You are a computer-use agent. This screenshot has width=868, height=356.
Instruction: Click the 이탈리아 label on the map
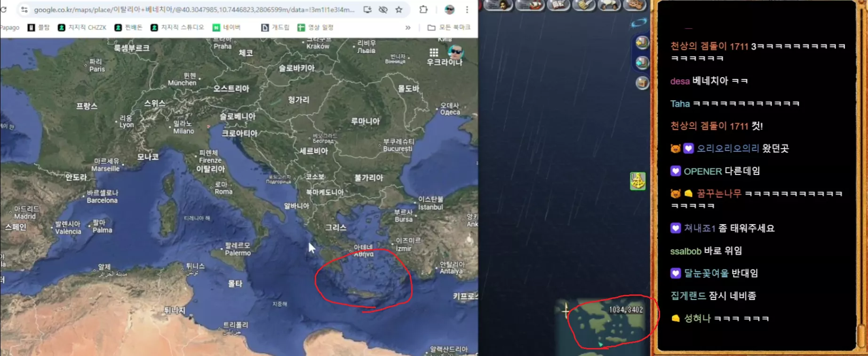210,169
